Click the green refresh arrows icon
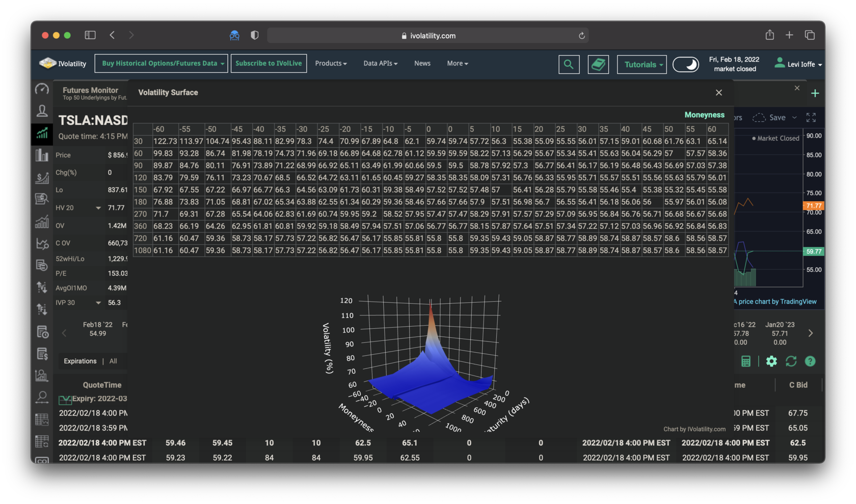 (791, 361)
